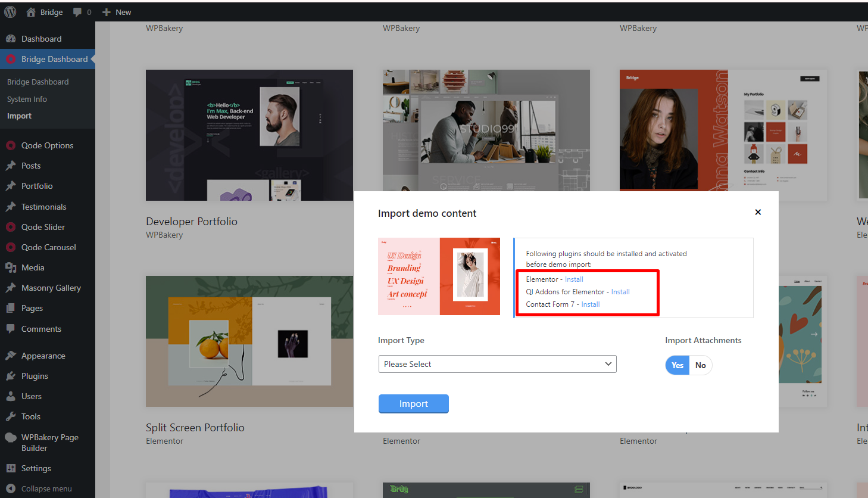Click the Portfolio pin icon
Screen dimensions: 868x498
[11, 186]
